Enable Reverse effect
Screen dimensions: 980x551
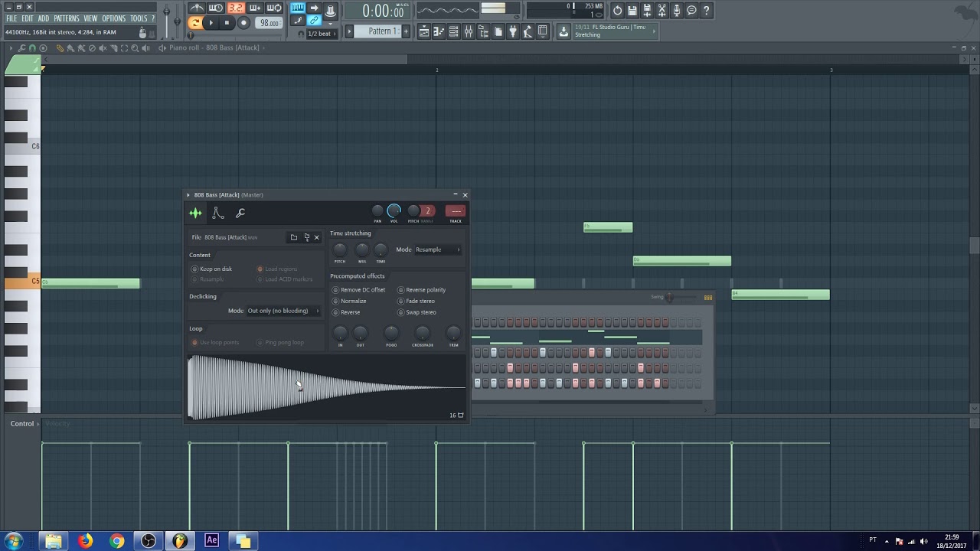coord(346,312)
